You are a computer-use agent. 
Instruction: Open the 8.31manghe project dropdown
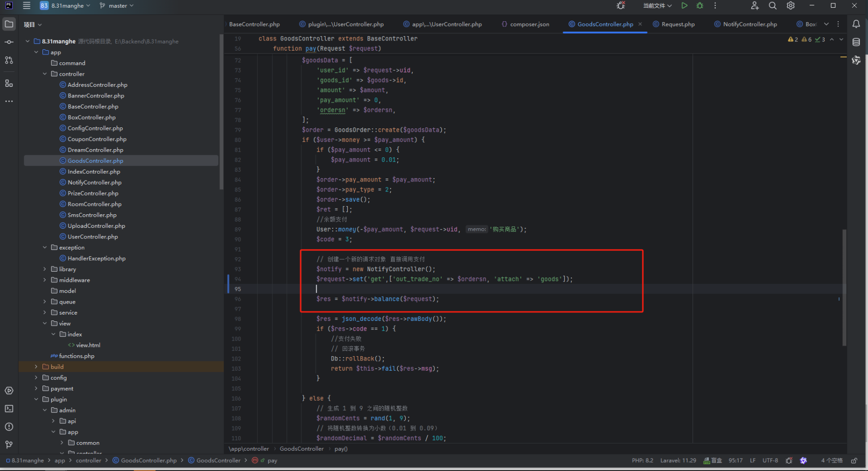tap(65, 6)
